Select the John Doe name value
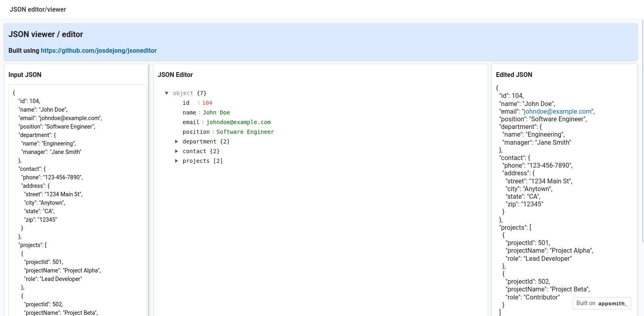Screen dimensions: 644x316 [216, 112]
